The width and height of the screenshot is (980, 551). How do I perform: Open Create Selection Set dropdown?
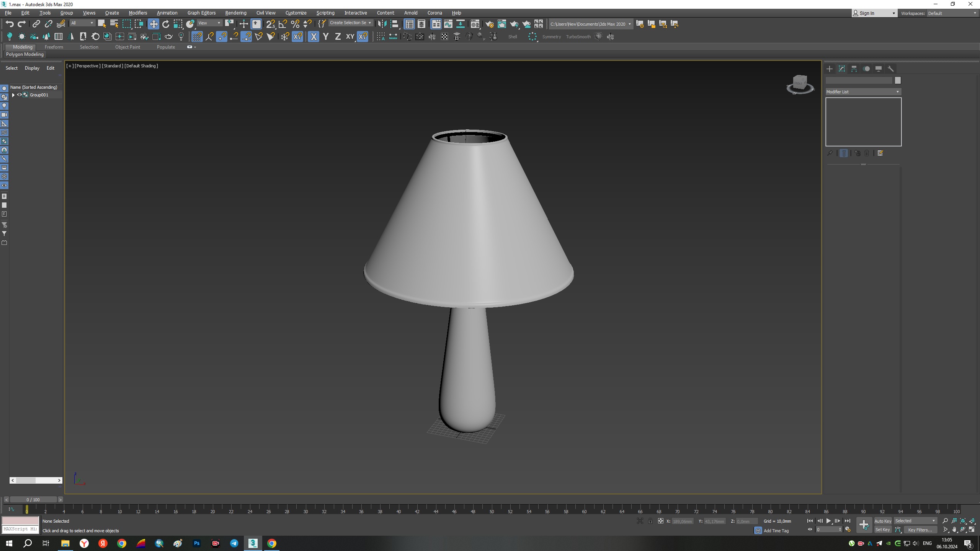(x=351, y=23)
